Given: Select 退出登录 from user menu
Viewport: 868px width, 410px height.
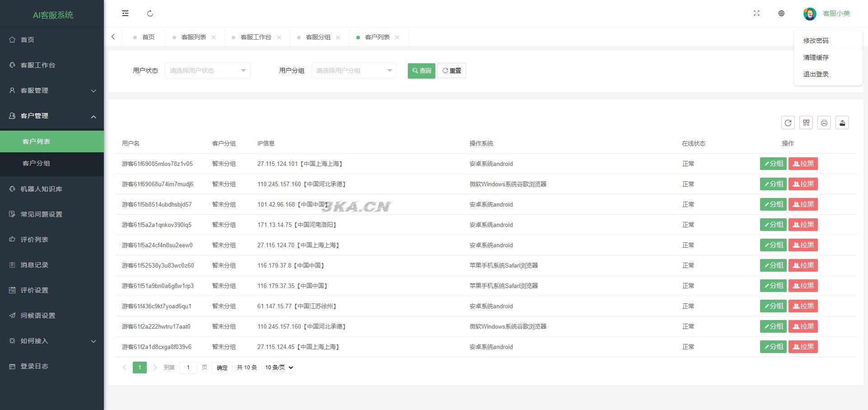Looking at the screenshot, I should 816,74.
